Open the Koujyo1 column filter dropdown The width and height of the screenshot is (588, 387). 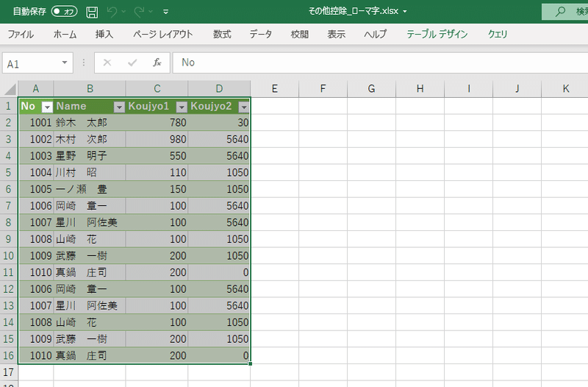182,107
